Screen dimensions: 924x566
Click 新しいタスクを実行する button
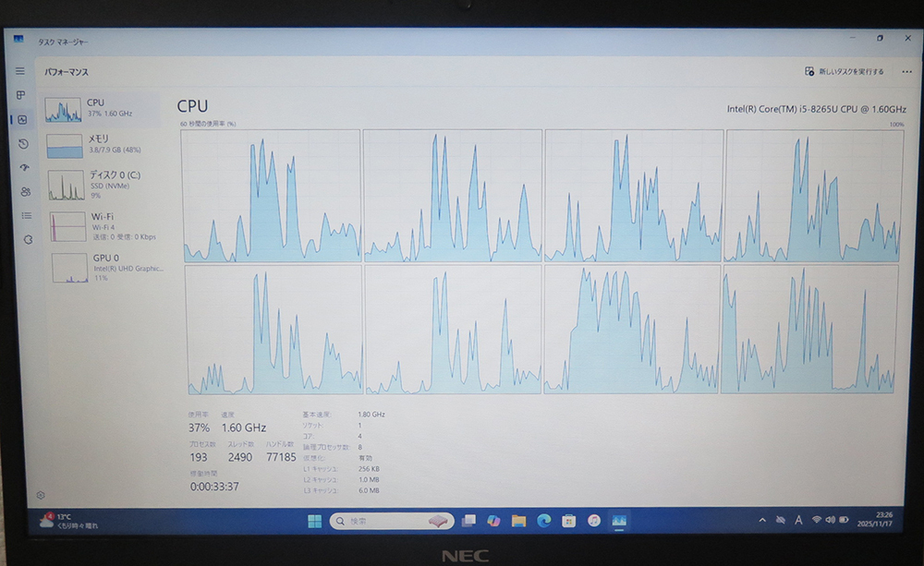coord(844,71)
